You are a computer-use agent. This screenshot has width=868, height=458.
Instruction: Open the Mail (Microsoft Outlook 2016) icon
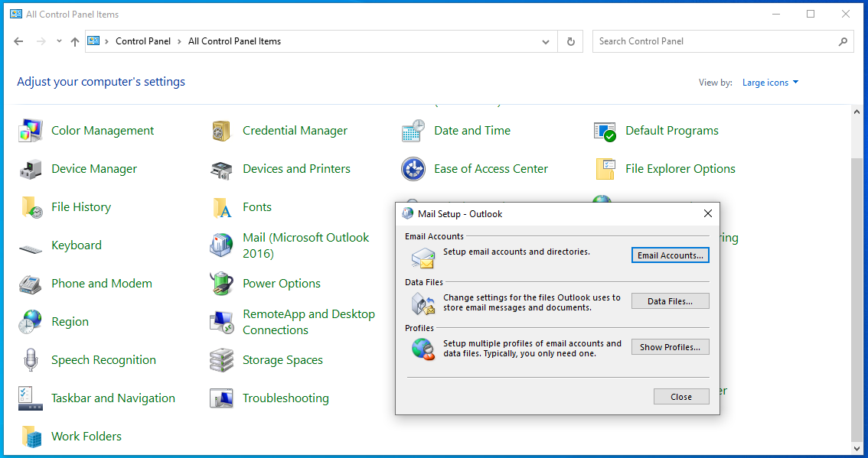(222, 245)
